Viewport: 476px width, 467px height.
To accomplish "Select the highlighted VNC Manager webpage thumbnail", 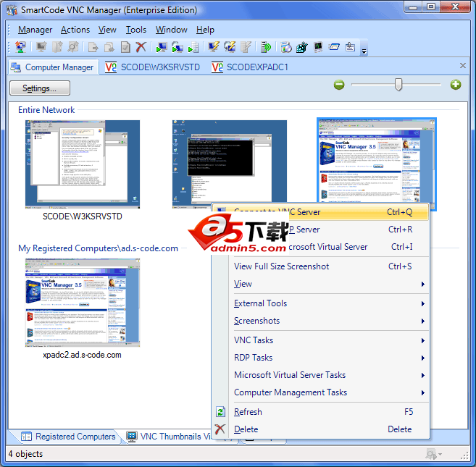I will [x=377, y=160].
